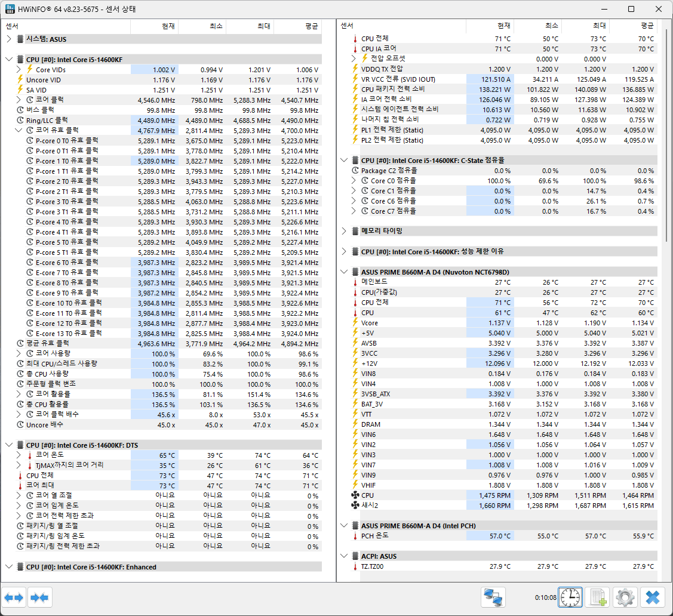Image resolution: width=673 pixels, height=616 pixels.
Task: Collapse the Intel PCH sensor group
Action: (344, 525)
